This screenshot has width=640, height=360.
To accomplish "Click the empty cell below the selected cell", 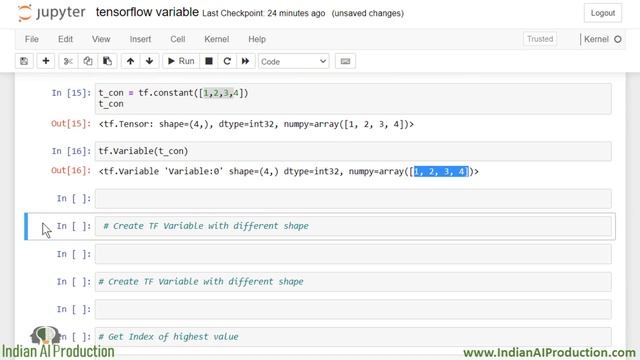I will tap(353, 254).
